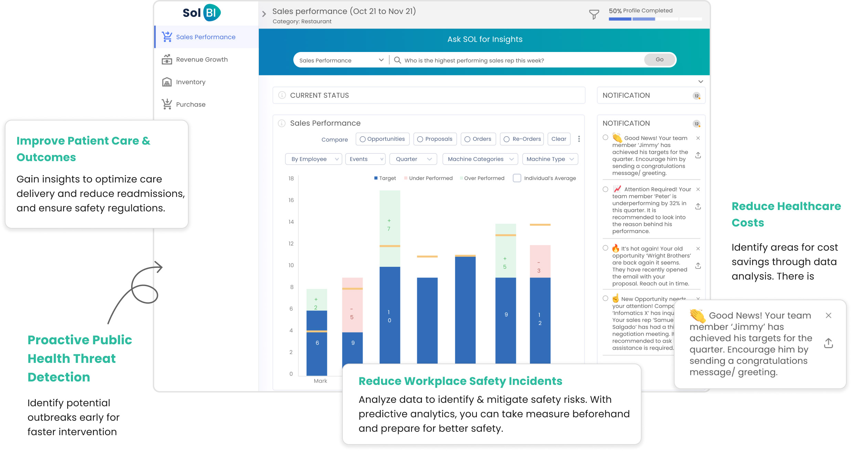This screenshot has width=868, height=451.
Task: Click the search magnifier icon
Action: [x=398, y=60]
